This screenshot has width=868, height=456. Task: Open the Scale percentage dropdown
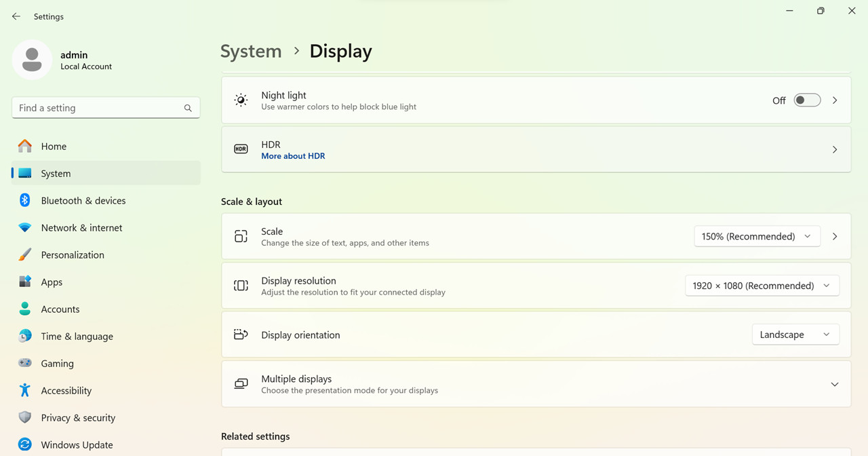[757, 236]
